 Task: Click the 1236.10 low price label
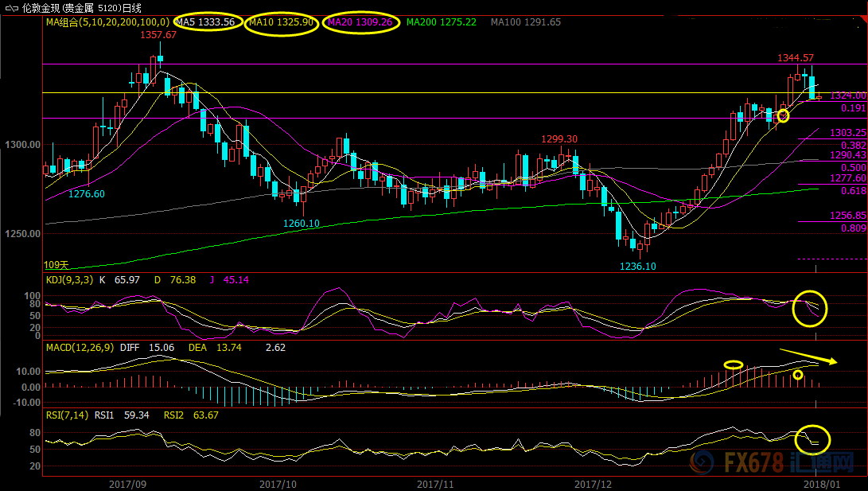tap(638, 267)
